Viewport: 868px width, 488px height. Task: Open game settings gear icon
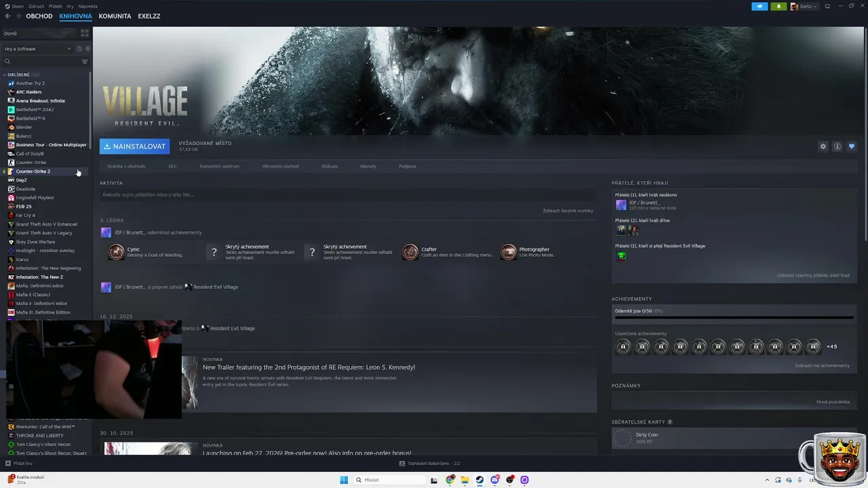pos(823,146)
